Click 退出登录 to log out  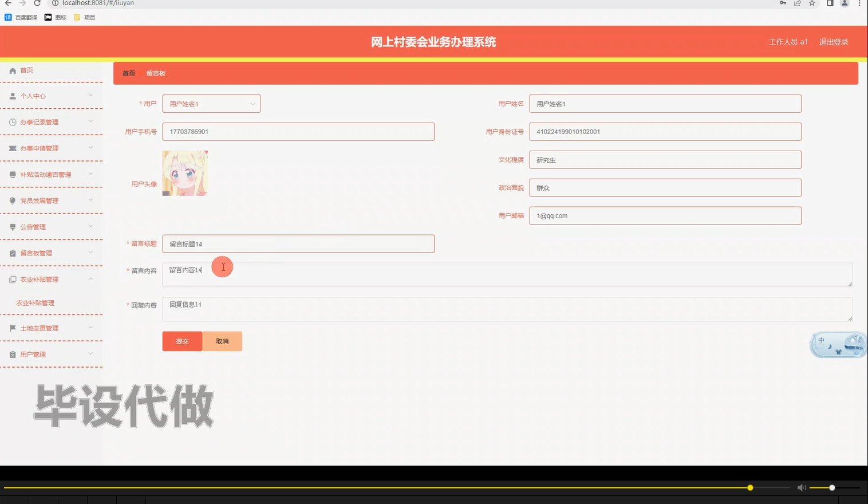pyautogui.click(x=833, y=41)
